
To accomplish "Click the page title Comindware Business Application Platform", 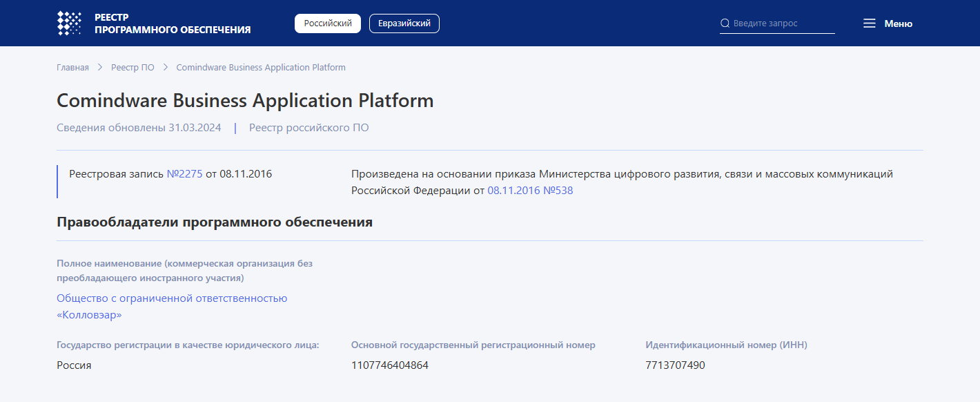I will [x=245, y=100].
